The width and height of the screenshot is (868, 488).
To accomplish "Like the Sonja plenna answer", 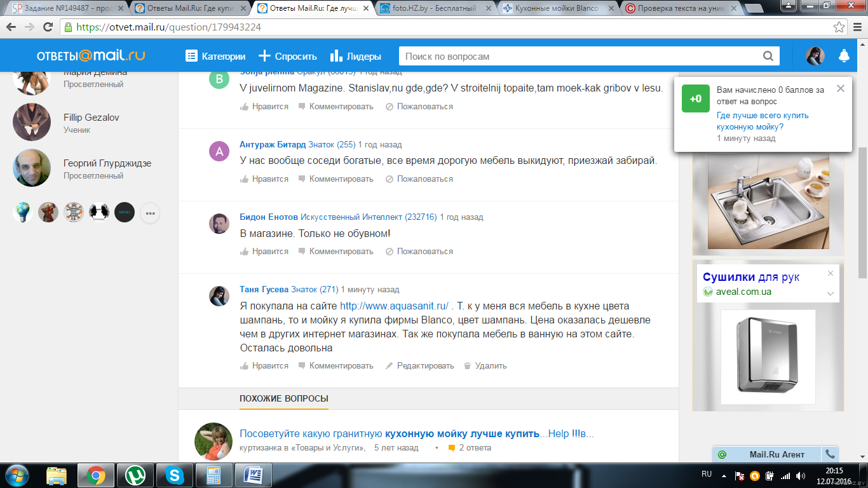I will coord(264,106).
